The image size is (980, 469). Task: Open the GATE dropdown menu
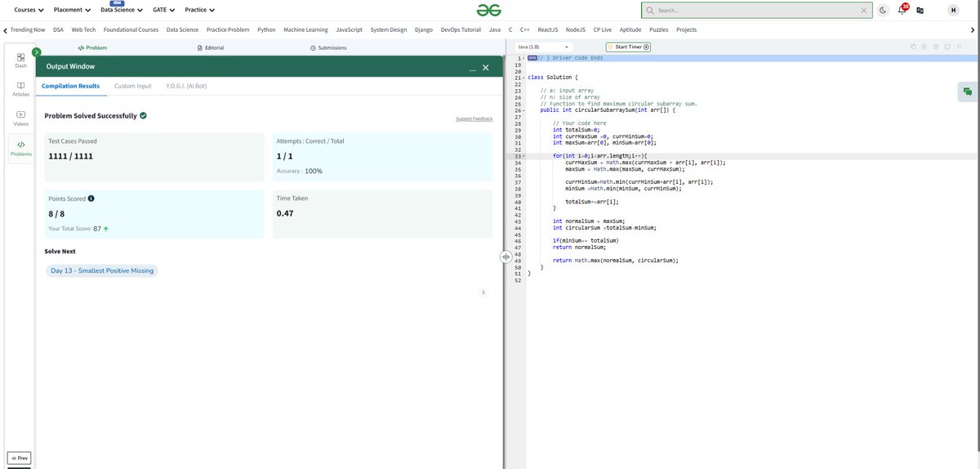(164, 10)
